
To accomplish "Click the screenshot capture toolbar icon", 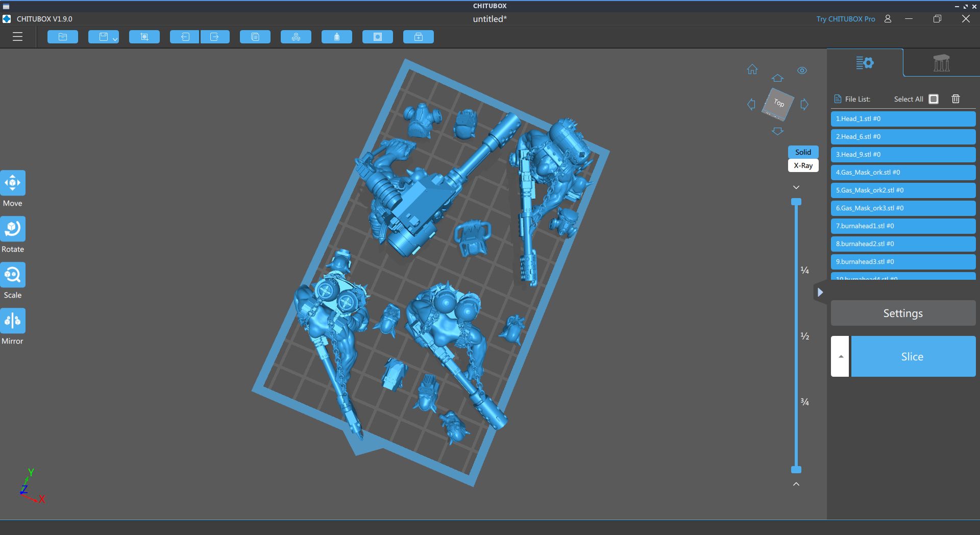I will (144, 37).
